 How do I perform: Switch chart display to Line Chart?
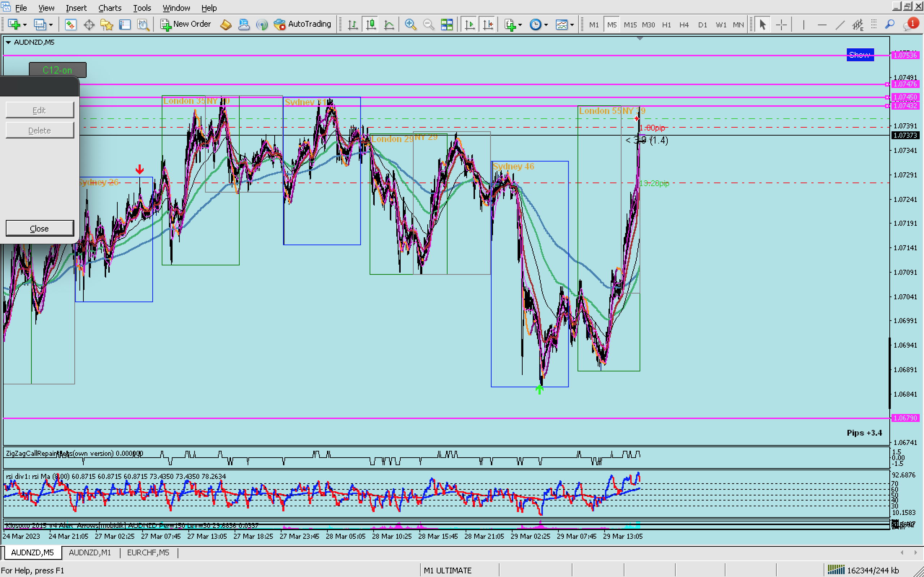tap(389, 25)
